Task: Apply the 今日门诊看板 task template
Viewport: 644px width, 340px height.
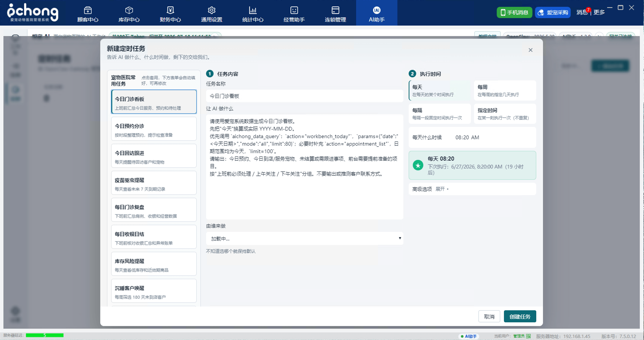Action: (154, 102)
